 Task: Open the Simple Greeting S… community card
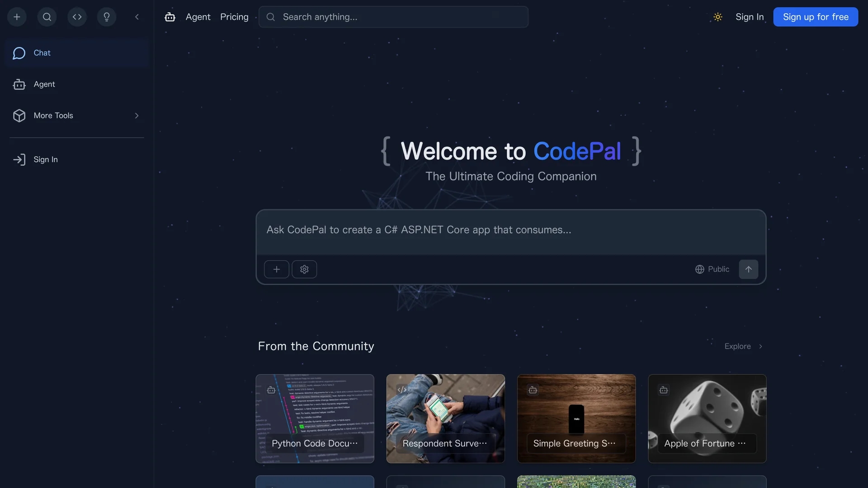click(576, 419)
